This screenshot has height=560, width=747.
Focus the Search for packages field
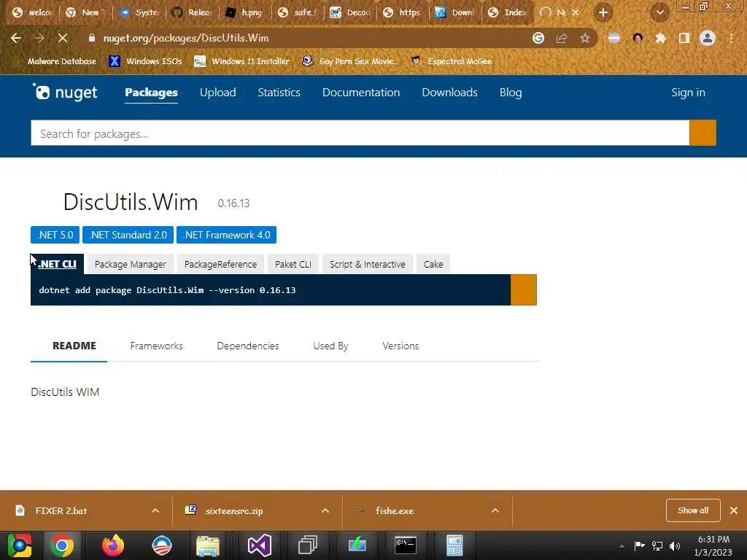click(360, 133)
